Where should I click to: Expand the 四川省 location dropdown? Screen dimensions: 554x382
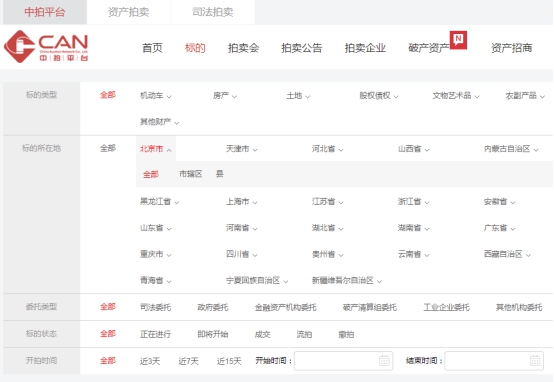[x=242, y=254]
